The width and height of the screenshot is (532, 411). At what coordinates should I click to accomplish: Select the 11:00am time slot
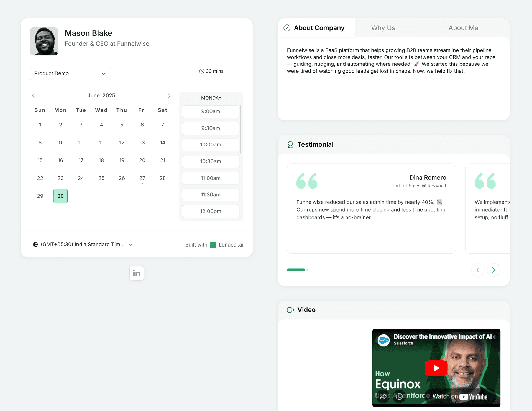pyautogui.click(x=211, y=178)
